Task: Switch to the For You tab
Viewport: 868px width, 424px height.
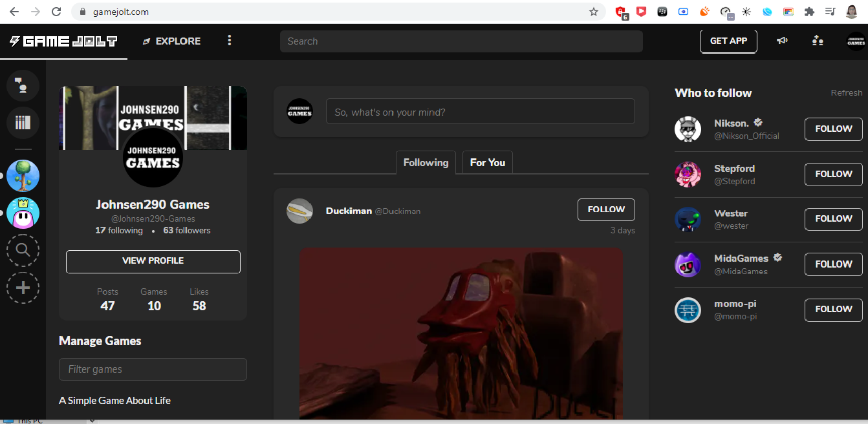Action: [x=488, y=163]
